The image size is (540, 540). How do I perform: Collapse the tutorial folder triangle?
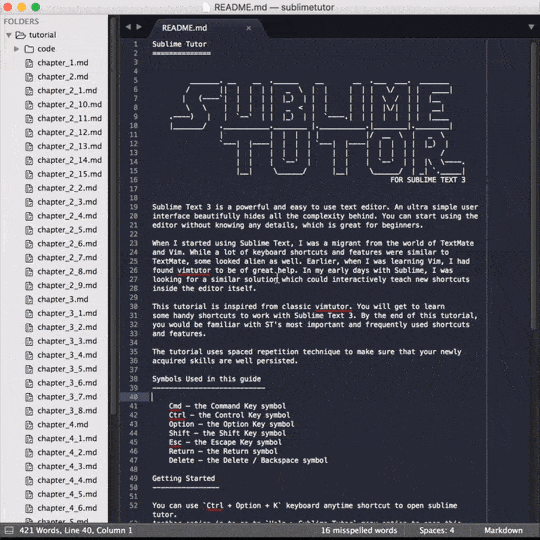(x=9, y=35)
